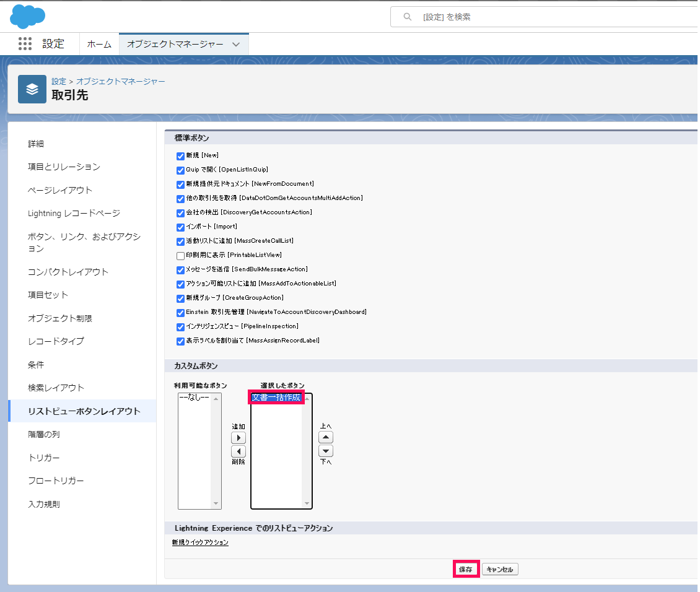Select 文書一括作成 in selected buttons list
The image size is (700, 592).
(276, 398)
